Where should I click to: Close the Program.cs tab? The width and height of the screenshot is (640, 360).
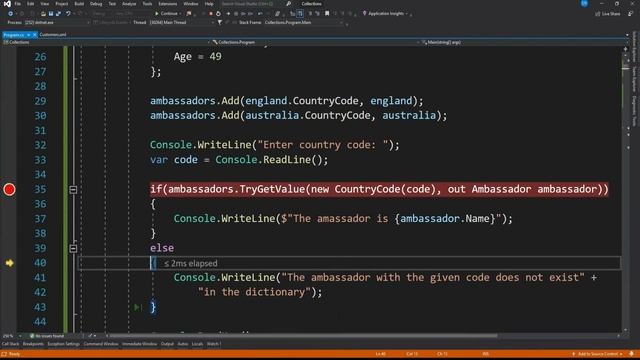(x=34, y=35)
